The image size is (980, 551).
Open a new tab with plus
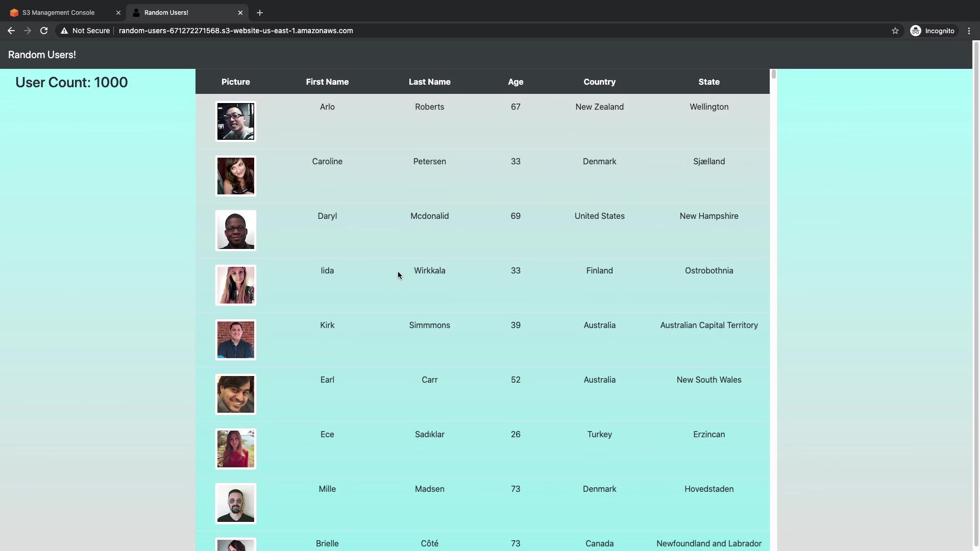coord(260,13)
